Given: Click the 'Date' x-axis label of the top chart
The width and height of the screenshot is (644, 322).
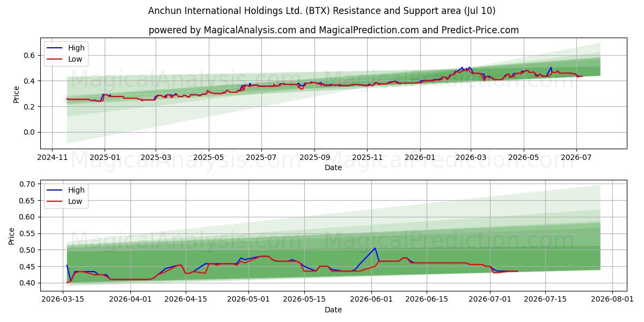Looking at the screenshot, I should click(x=333, y=167).
